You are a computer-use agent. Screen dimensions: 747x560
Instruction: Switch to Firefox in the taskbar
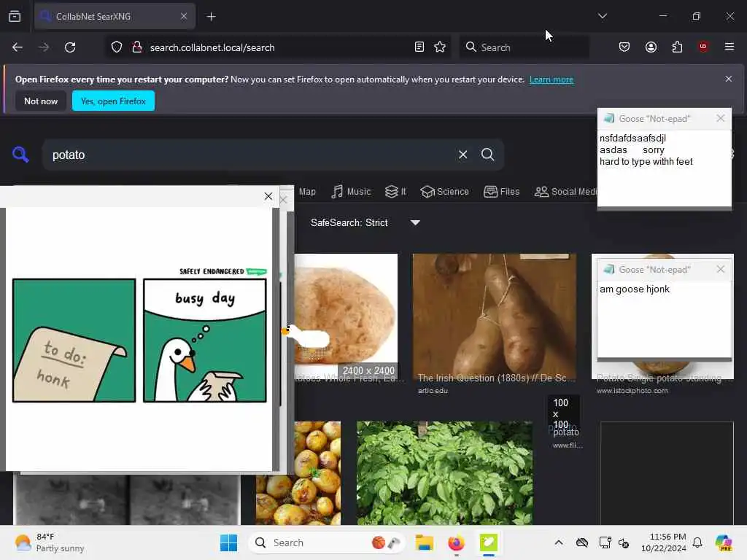456,542
